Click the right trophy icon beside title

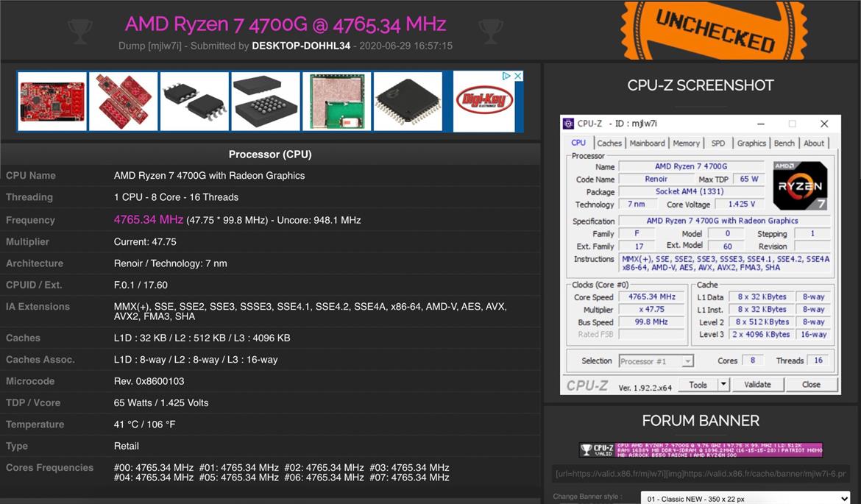tap(490, 32)
